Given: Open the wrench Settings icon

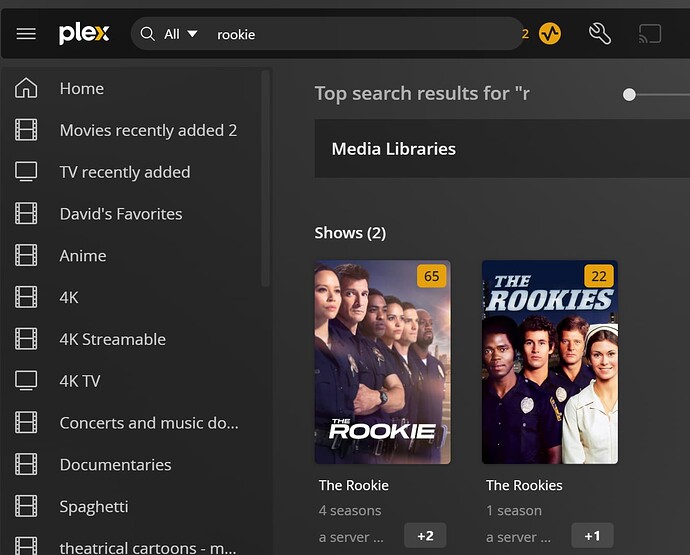Looking at the screenshot, I should (x=600, y=34).
